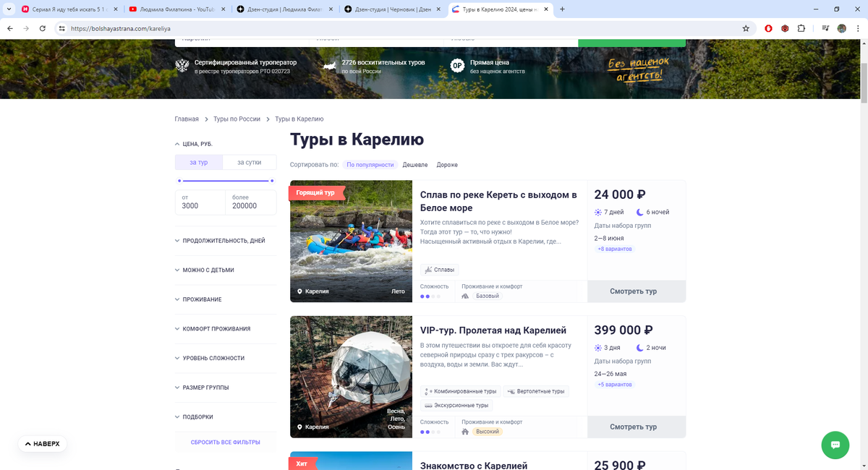868x470 pixels.
Task: Go back with the browser back arrow
Action: pos(9,28)
